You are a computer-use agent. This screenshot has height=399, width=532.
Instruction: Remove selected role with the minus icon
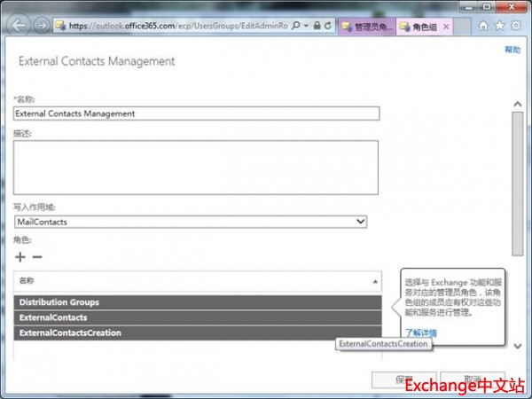37,257
